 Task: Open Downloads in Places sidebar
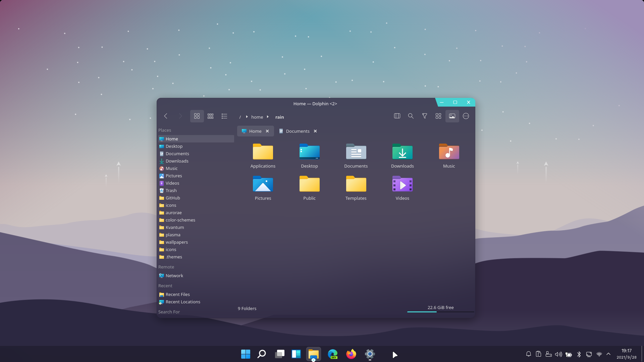pos(196,161)
